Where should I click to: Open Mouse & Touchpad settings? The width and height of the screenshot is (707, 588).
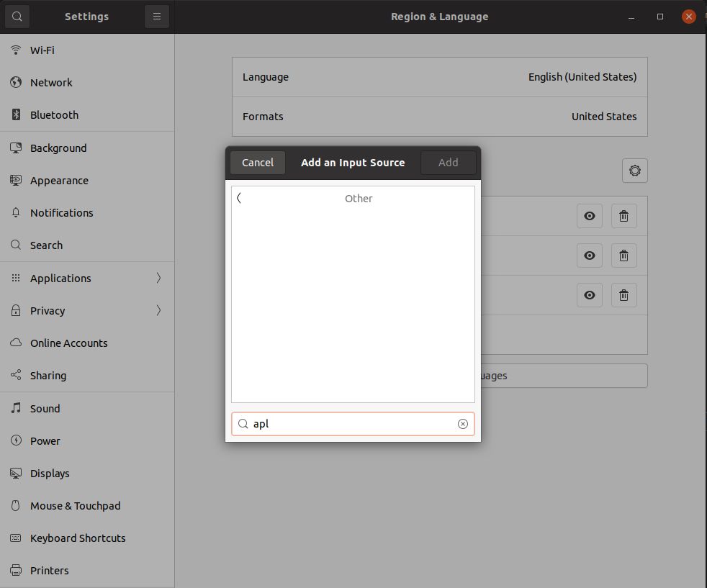(87, 506)
